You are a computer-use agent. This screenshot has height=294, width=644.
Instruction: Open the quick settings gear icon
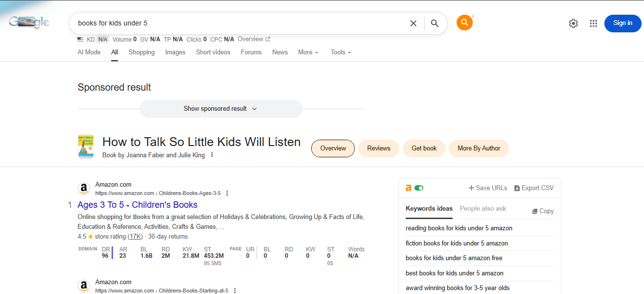tap(573, 23)
